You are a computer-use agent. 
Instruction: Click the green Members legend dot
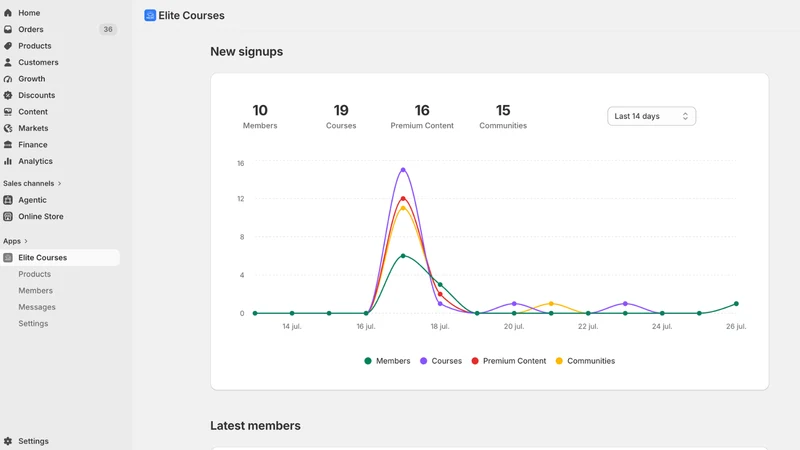pos(368,361)
